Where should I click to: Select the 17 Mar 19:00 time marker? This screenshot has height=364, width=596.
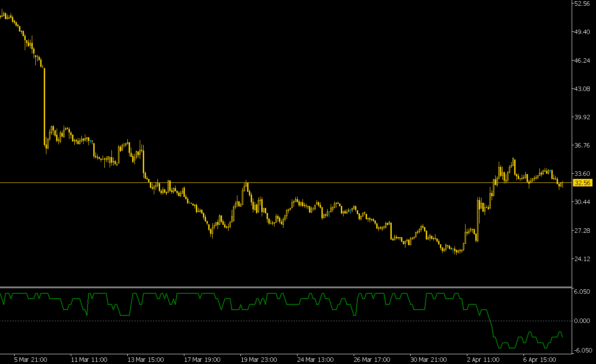(202, 360)
